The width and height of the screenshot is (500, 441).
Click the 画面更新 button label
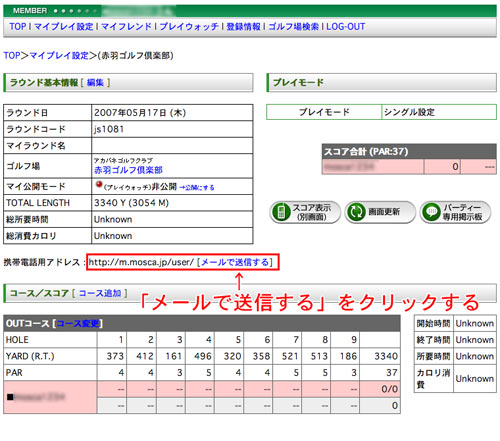click(384, 212)
